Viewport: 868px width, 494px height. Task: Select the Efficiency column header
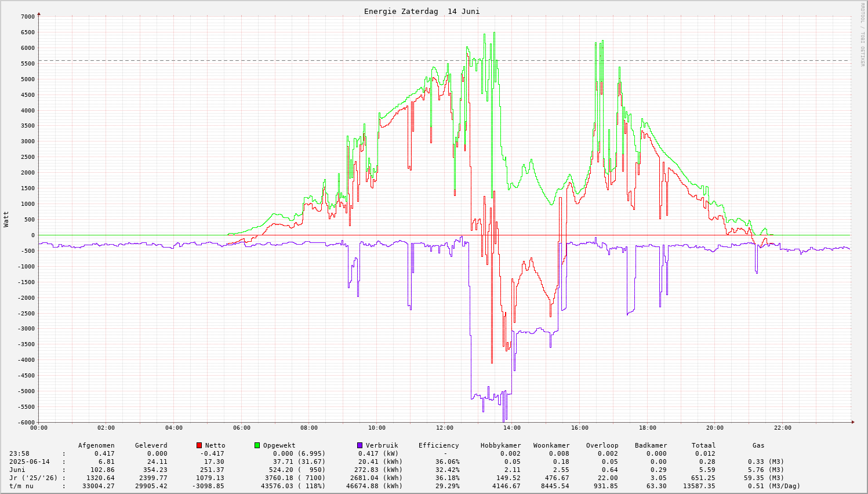coord(438,445)
